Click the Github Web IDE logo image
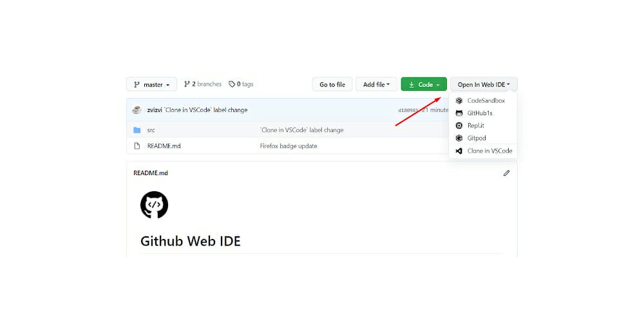 154,205
